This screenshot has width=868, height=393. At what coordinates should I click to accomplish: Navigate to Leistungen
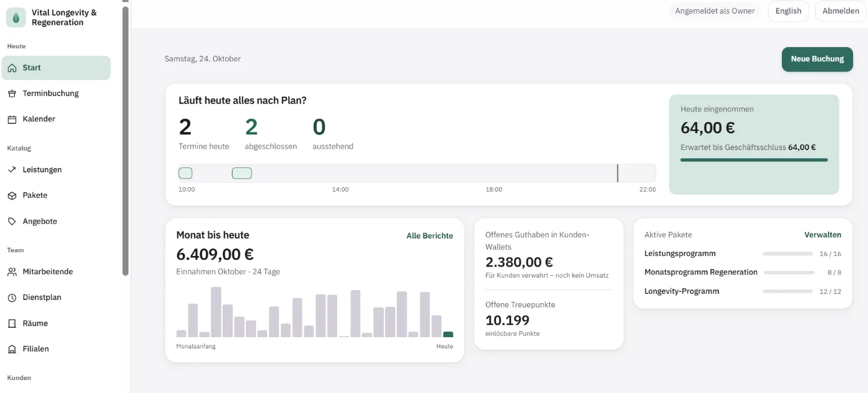coord(56,170)
